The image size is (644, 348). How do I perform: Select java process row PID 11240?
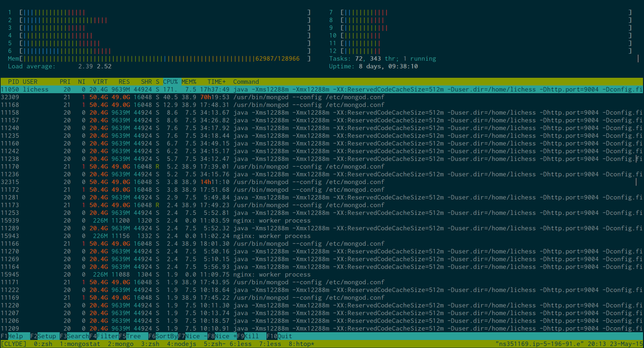click(x=322, y=128)
